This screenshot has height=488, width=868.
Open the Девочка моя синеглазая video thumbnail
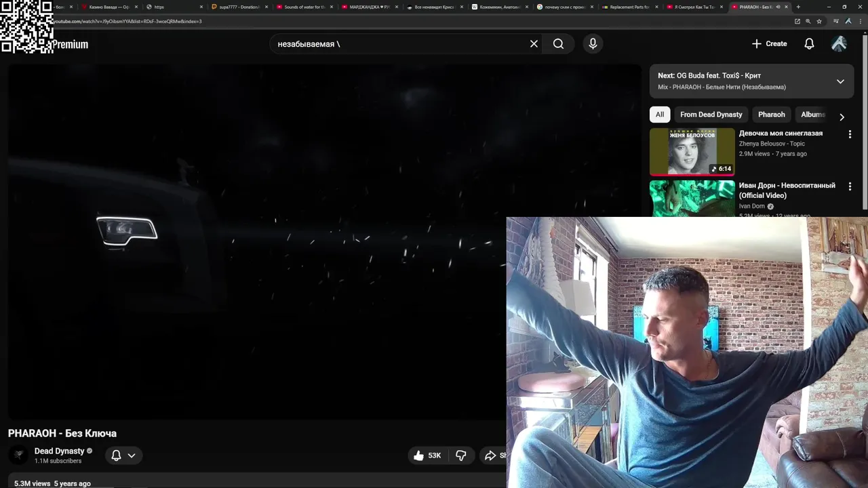(692, 152)
